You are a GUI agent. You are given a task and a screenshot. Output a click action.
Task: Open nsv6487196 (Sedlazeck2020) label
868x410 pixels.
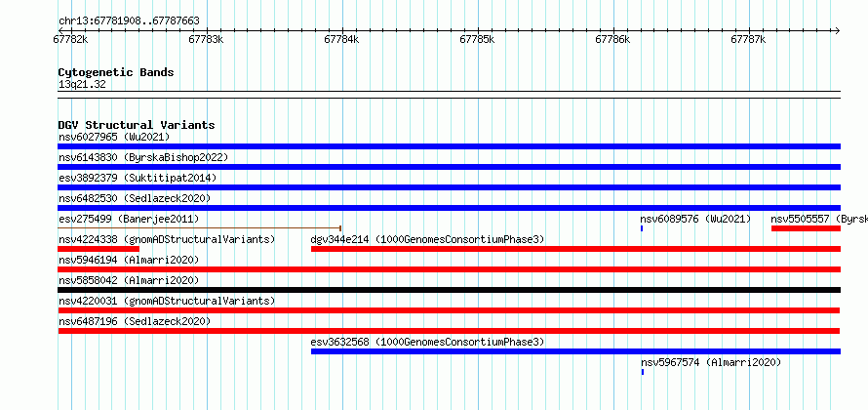click(135, 321)
